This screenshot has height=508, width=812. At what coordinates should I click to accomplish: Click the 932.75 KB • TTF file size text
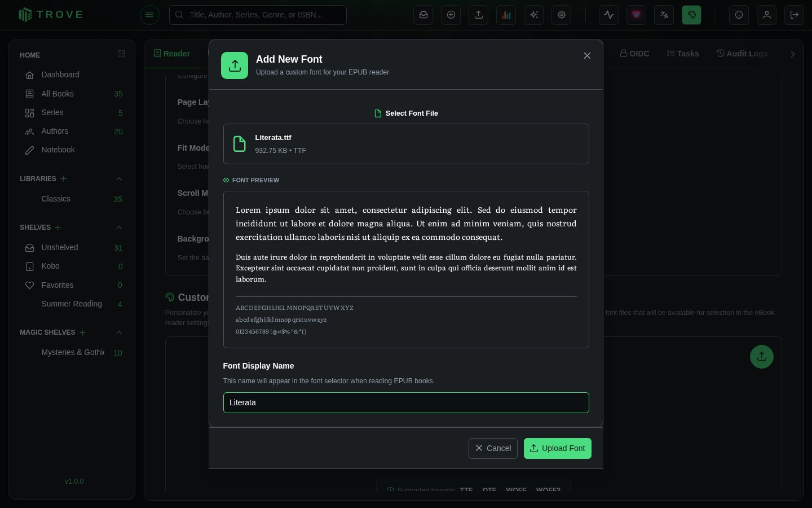pyautogui.click(x=280, y=151)
